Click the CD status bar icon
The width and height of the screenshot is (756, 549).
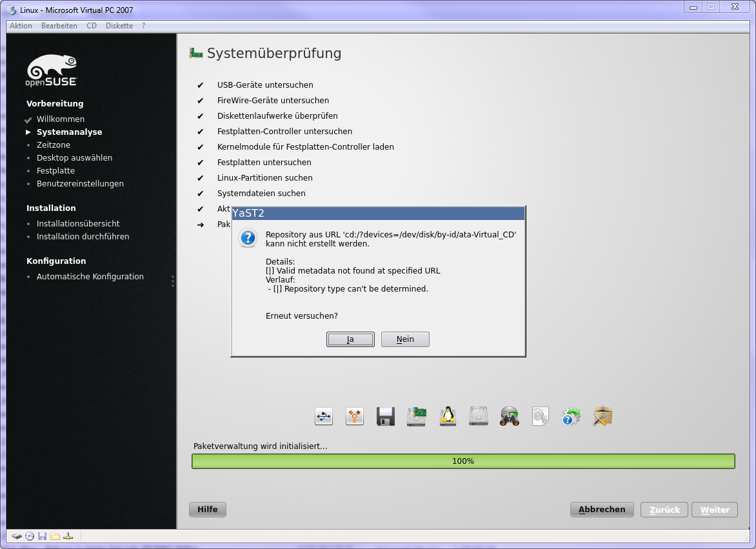coord(30,536)
